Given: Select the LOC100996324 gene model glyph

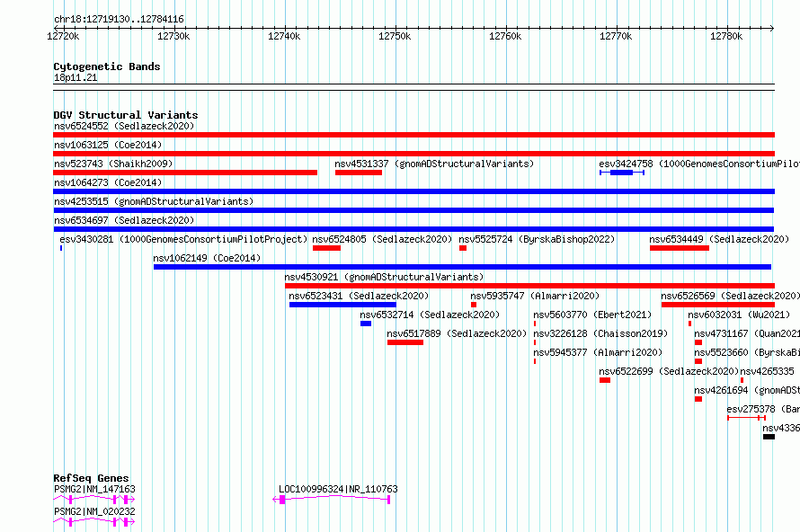Looking at the screenshot, I should [x=332, y=500].
